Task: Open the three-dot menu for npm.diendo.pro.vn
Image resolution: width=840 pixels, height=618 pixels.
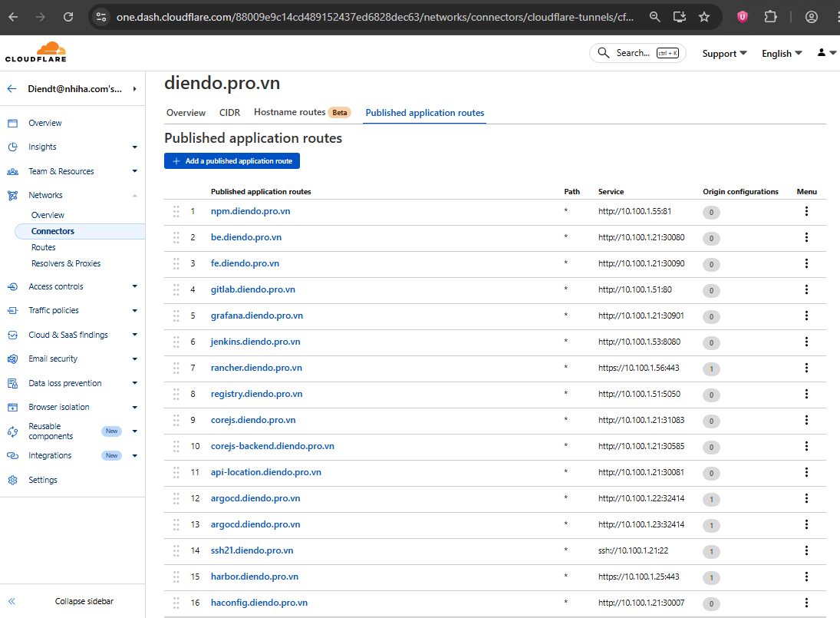Action: coord(806,212)
